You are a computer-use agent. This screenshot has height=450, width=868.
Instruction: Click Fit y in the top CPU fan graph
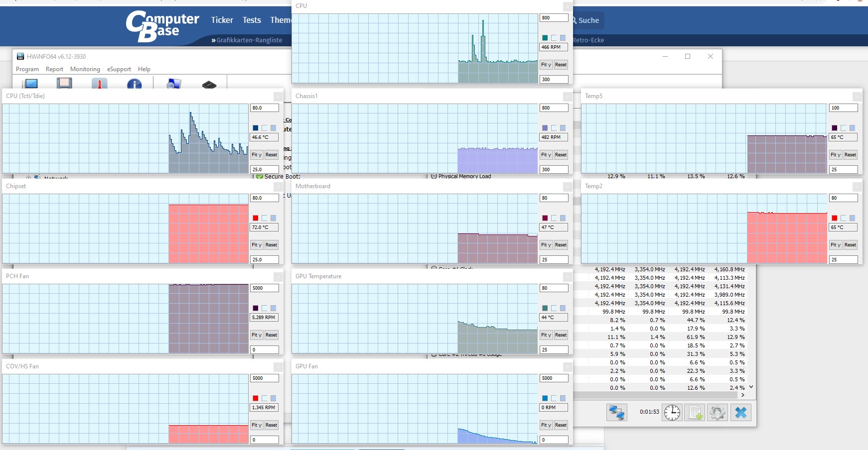(546, 65)
